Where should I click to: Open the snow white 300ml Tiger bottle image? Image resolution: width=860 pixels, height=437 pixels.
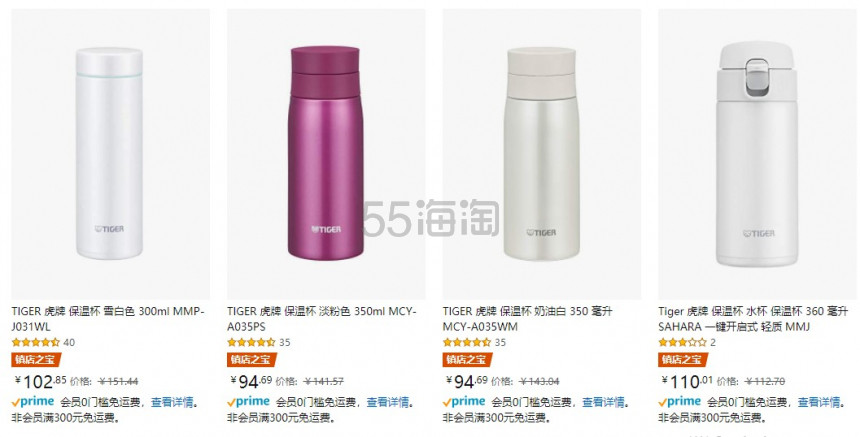(110, 154)
